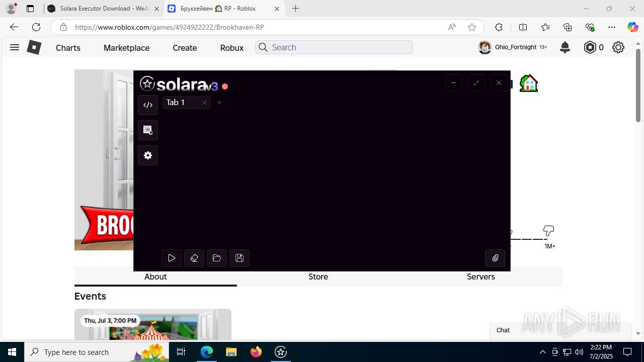
Task: Open the taskbar clock and date
Action: coord(601,352)
